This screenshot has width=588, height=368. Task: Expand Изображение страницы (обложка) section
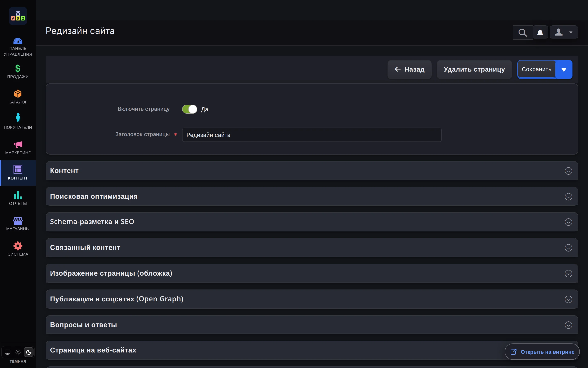click(312, 273)
